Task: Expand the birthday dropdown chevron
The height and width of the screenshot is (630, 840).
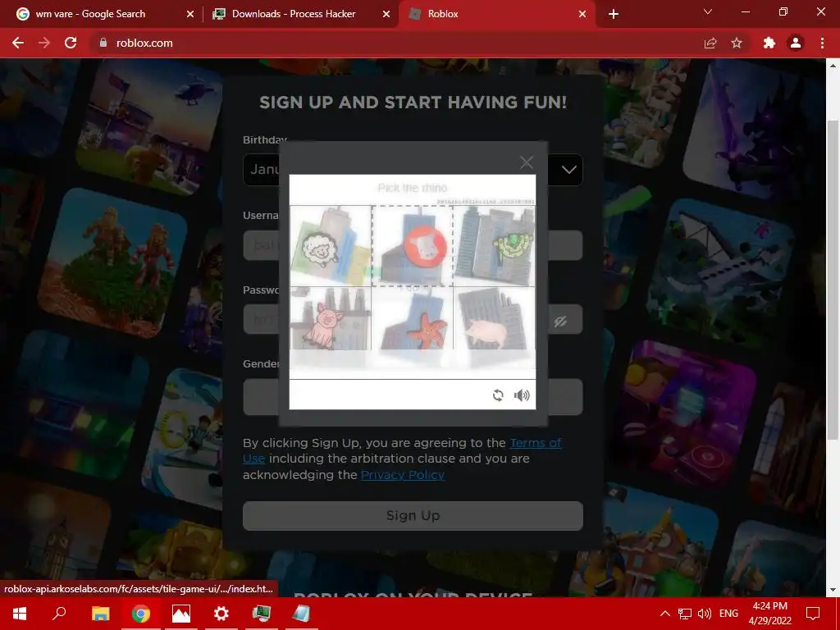Action: 569,170
